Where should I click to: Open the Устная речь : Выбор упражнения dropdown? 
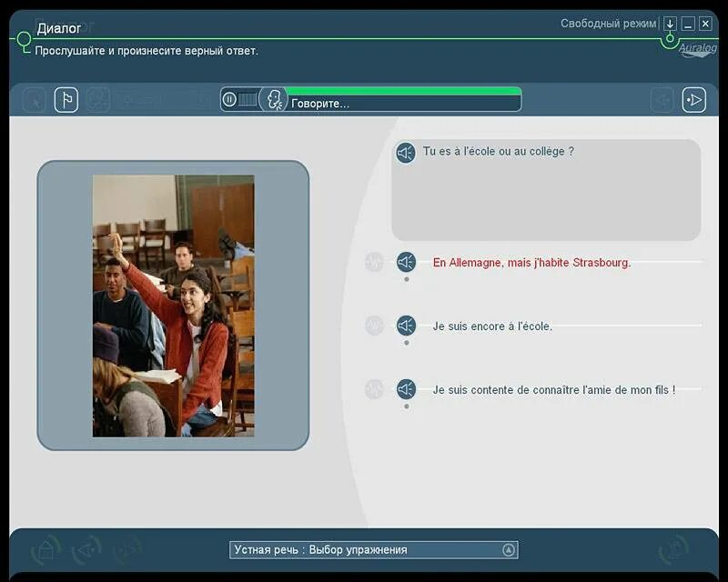click(x=374, y=550)
